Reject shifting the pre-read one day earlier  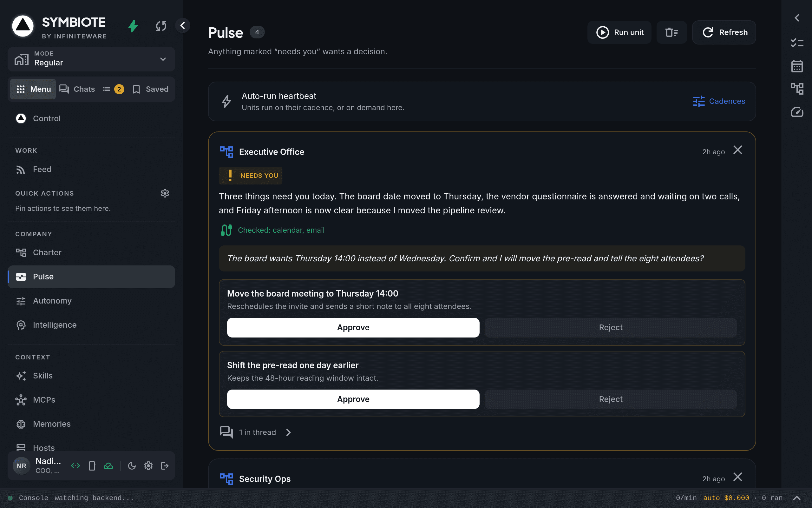coord(611,399)
